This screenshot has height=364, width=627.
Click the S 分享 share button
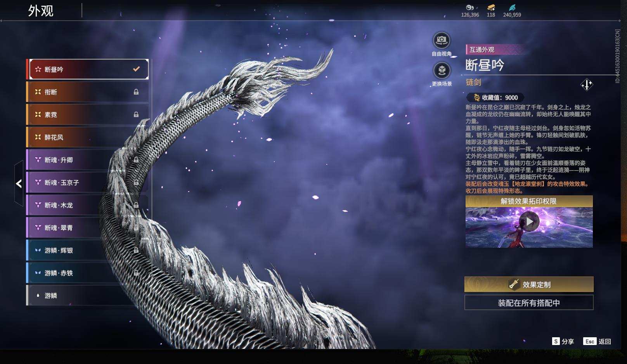click(x=563, y=341)
